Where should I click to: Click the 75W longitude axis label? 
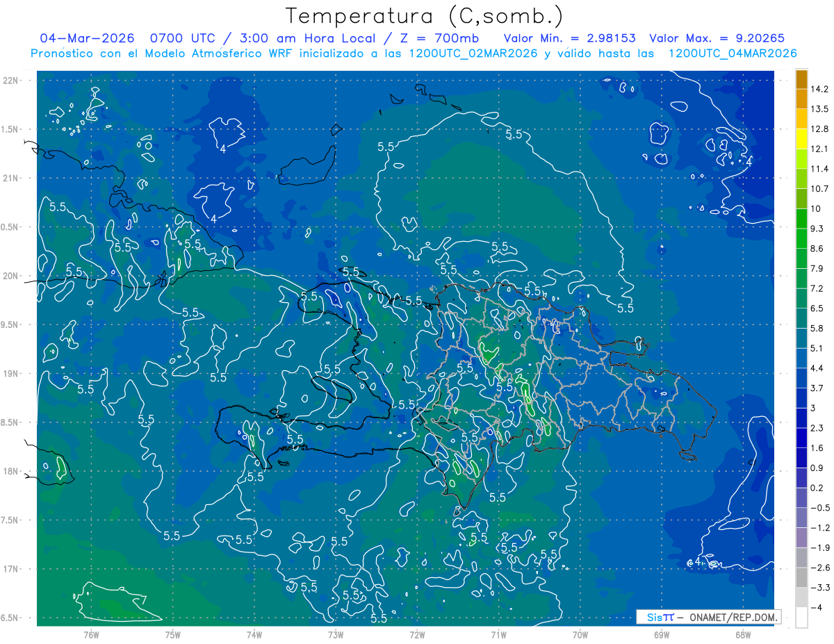(x=173, y=634)
